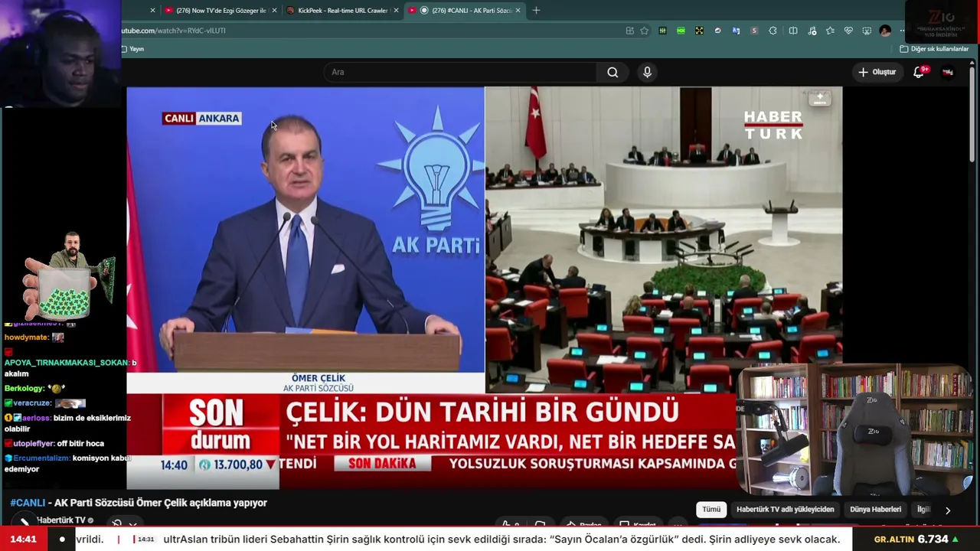Viewport: 980px width, 551px height.
Task: Close the Now TV'de Ezgi Gözeger tab
Action: point(274,11)
